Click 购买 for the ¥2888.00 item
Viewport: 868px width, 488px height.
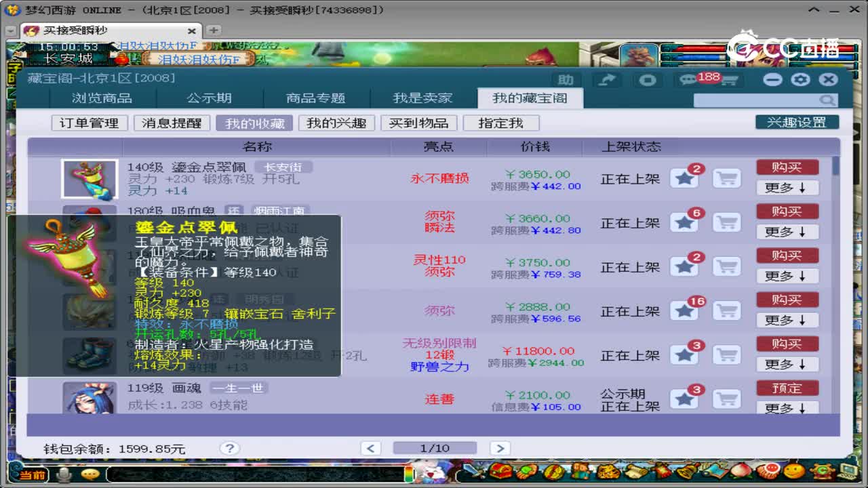coord(787,300)
